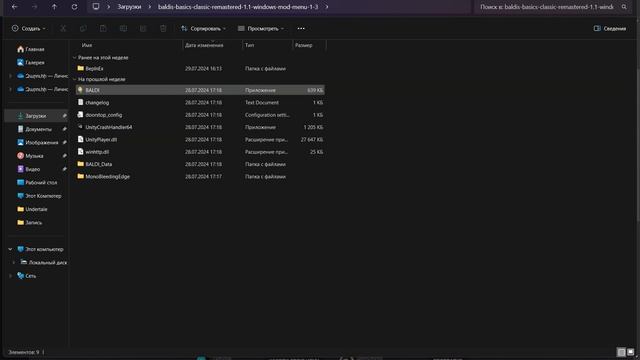Click the Share toolbar icon

[x=143, y=29]
